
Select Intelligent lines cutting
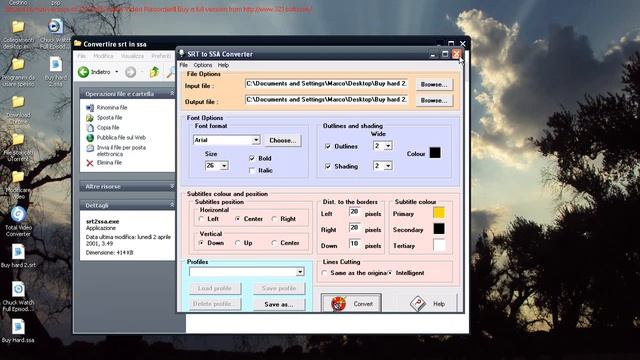pos(390,273)
